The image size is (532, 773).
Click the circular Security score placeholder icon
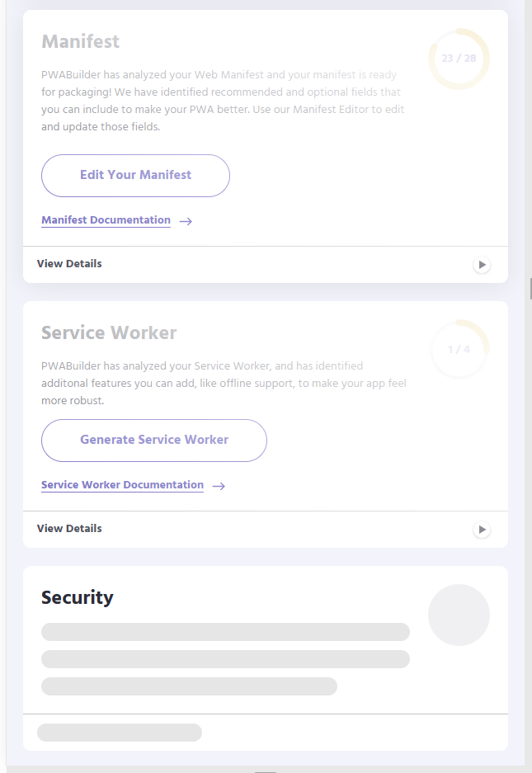459,615
